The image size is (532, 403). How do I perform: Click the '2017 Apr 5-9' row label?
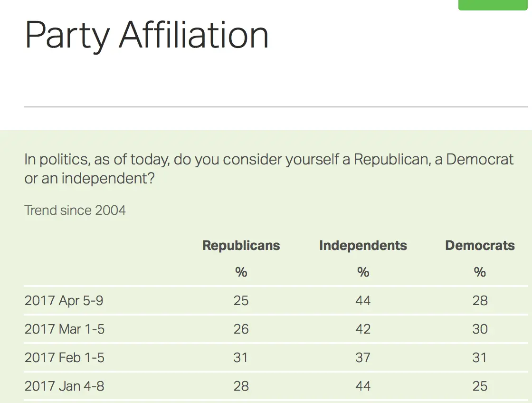(64, 301)
